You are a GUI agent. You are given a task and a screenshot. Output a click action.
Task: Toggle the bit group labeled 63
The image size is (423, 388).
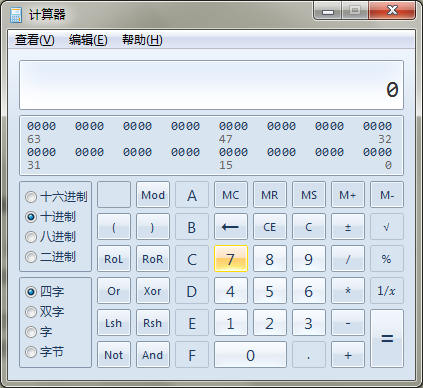(41, 126)
